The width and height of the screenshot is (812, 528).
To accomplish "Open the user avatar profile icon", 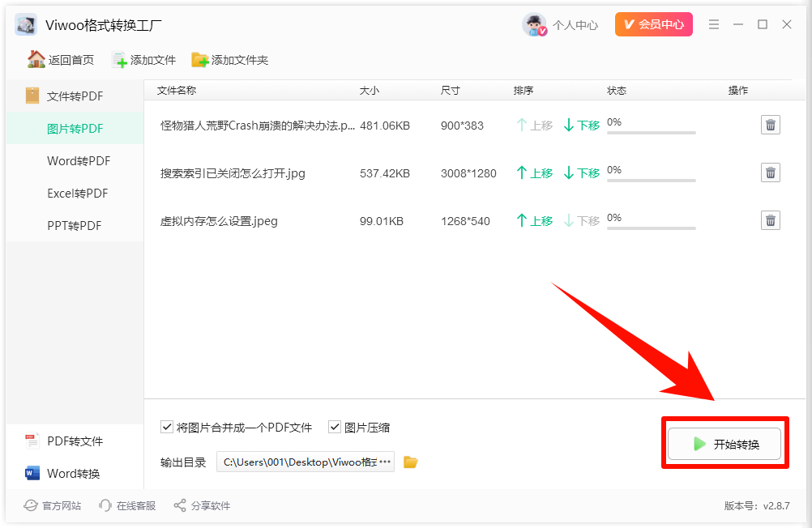I will (534, 24).
